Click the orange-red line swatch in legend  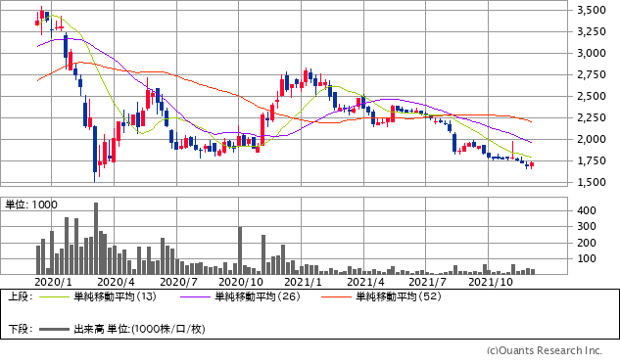click(337, 296)
